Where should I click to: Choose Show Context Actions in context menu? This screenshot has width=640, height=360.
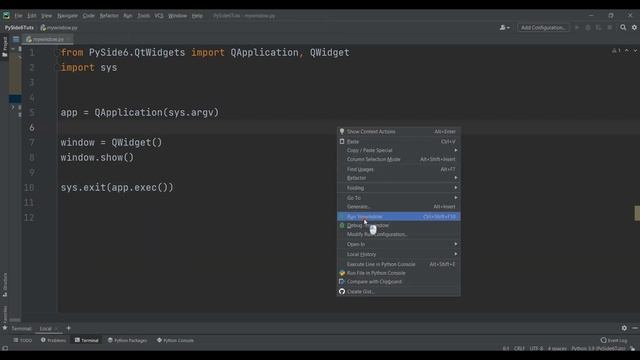click(399, 131)
